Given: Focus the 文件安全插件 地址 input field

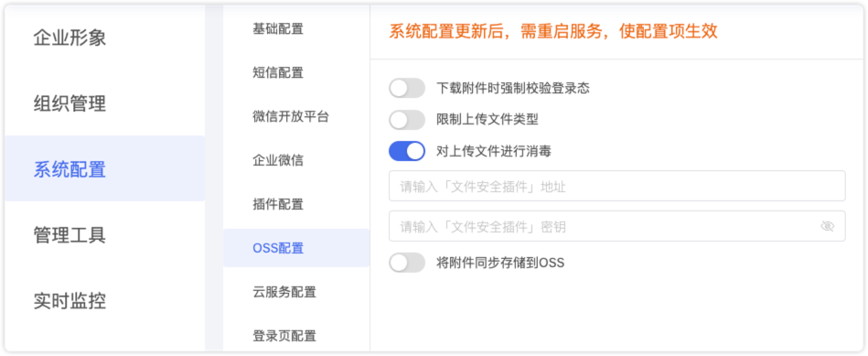Looking at the screenshot, I should point(616,186).
